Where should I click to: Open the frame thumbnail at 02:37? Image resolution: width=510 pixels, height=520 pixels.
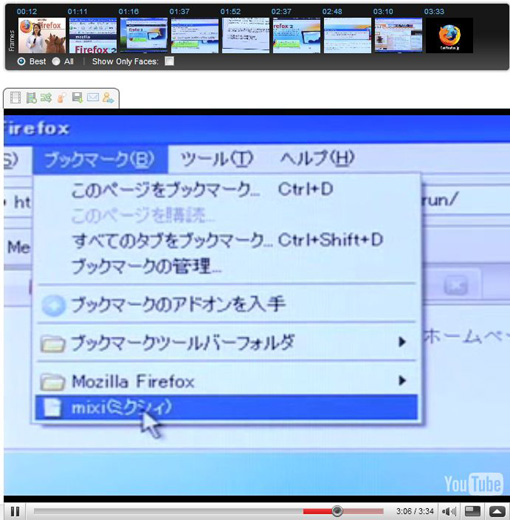tap(297, 35)
